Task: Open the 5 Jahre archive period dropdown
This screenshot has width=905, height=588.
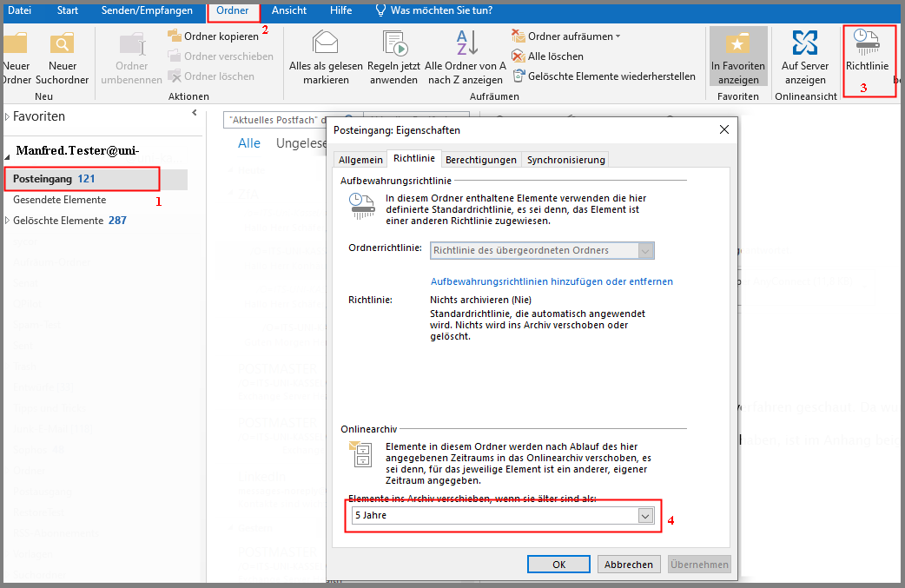Action: point(644,516)
